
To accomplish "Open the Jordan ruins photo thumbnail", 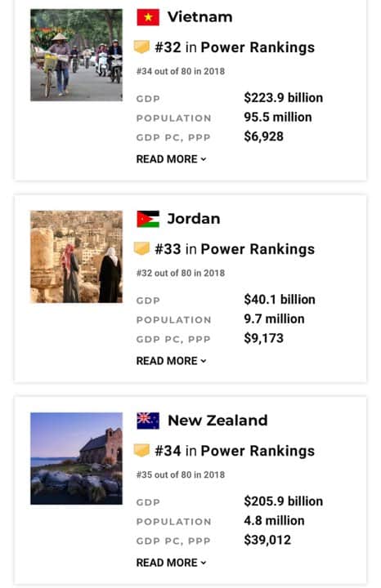I will pyautogui.click(x=76, y=257).
